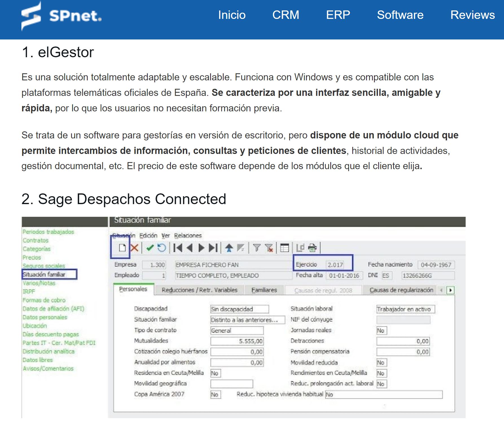Visit the Reviews page
The image size is (504, 424).
472,15
